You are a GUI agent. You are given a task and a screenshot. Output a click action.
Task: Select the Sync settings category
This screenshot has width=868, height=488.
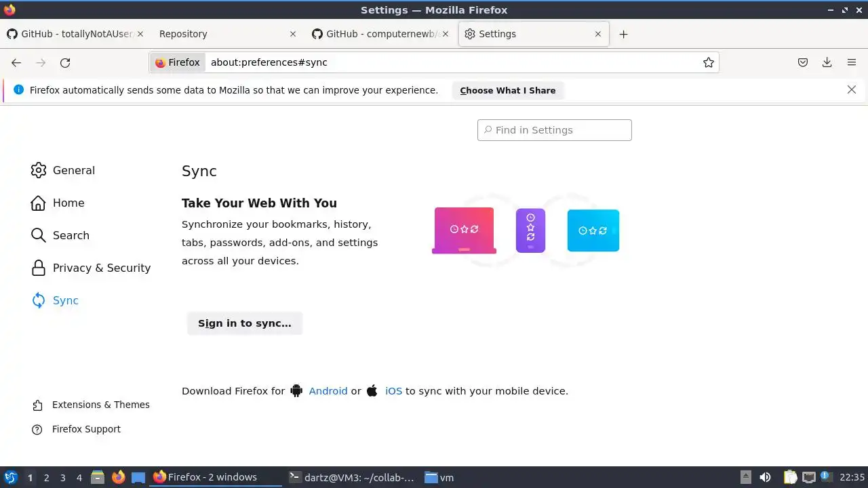[55, 300]
